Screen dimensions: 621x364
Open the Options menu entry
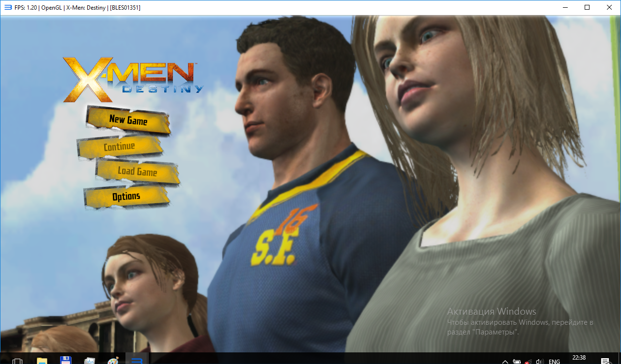pos(126,196)
